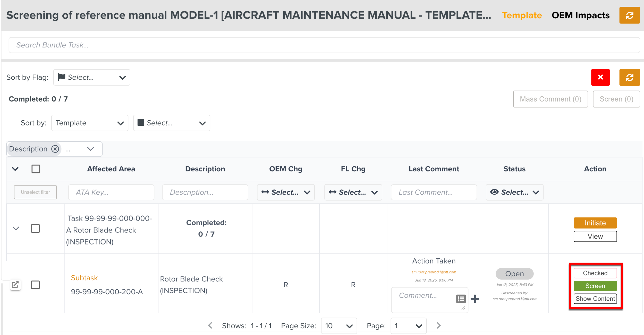Open subtask in new window icon
Screen dimensions: 644x335
15,285
